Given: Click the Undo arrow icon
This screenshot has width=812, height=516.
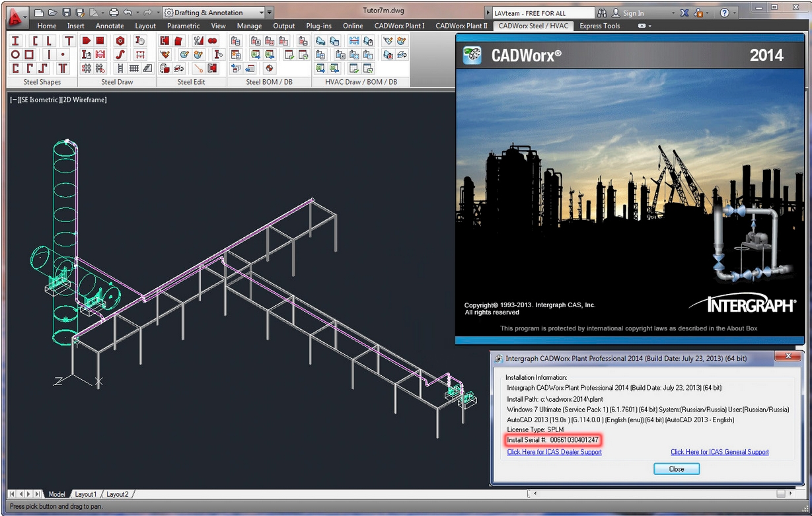Looking at the screenshot, I should tap(128, 13).
